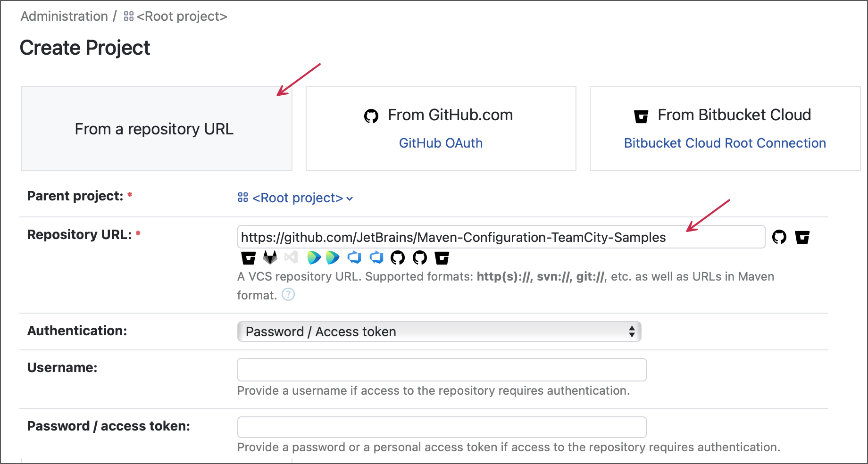Viewport: 868px width, 464px height.
Task: Go to Administration in the breadcrumb
Action: point(64,17)
